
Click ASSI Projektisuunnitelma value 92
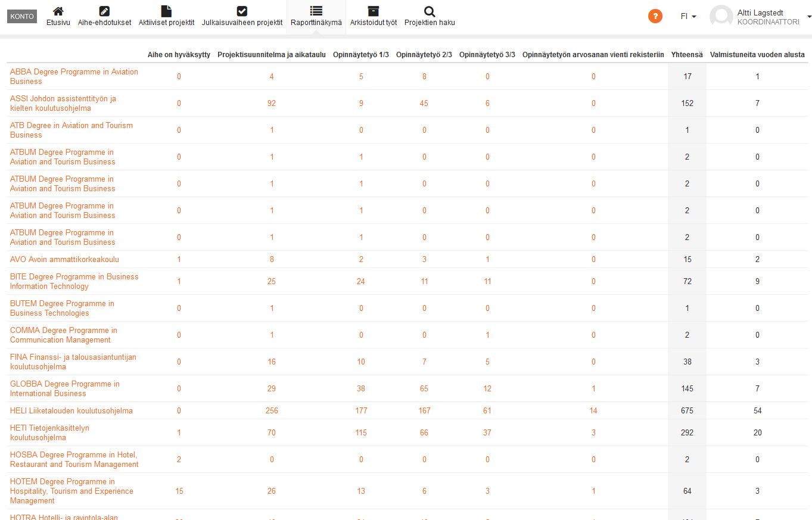[x=272, y=103]
